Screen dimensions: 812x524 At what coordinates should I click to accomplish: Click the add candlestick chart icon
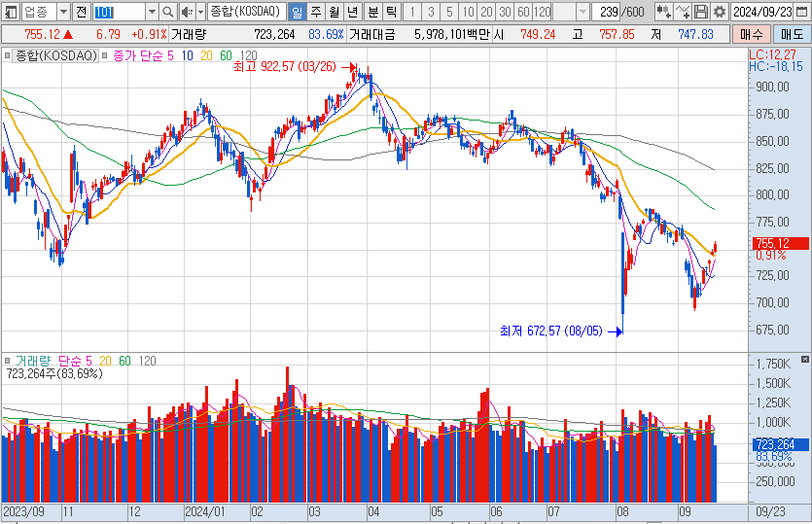pyautogui.click(x=663, y=12)
